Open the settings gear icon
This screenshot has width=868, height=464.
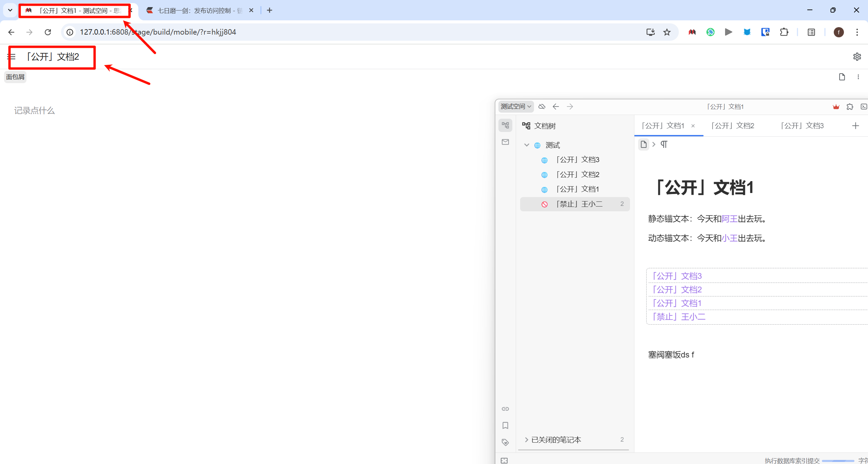click(x=857, y=57)
